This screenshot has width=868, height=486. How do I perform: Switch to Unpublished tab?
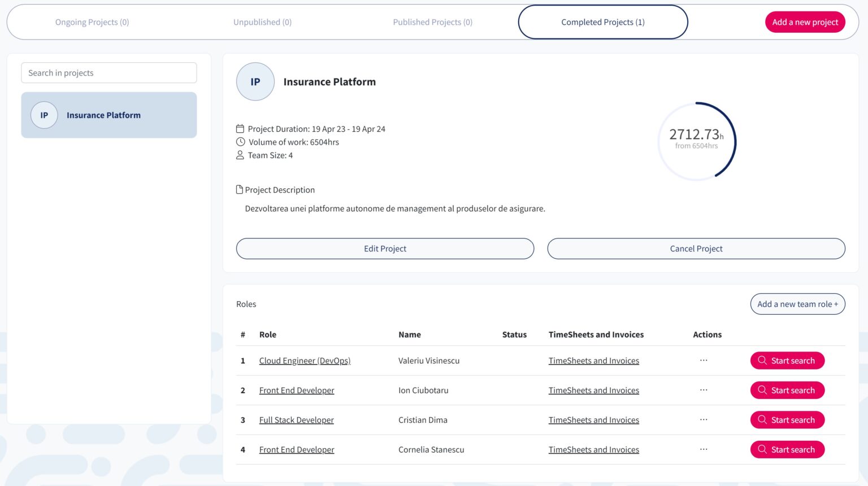pos(262,22)
